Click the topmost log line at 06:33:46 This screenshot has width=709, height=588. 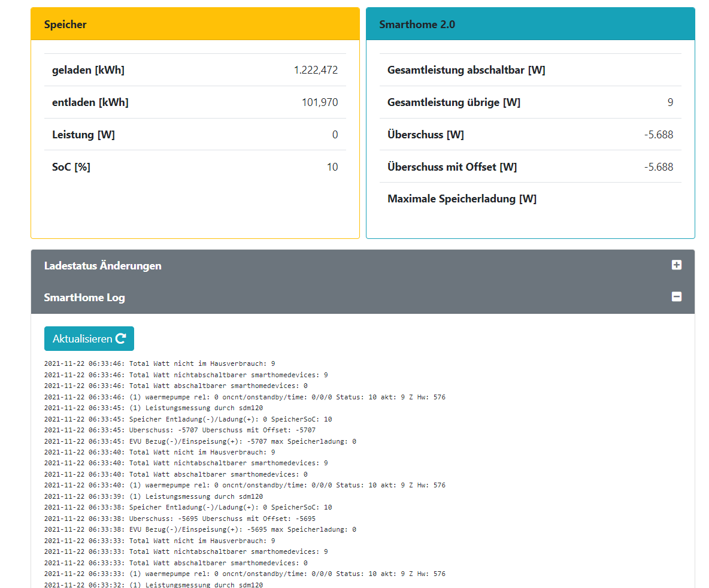pos(159,363)
